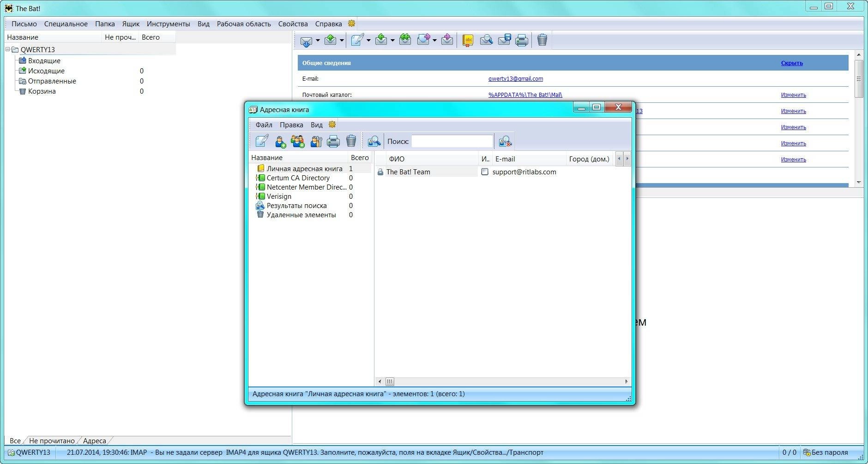The image size is (868, 464).
Task: Toggle the checkbox next to support@ritlabs.com
Action: [x=485, y=172]
